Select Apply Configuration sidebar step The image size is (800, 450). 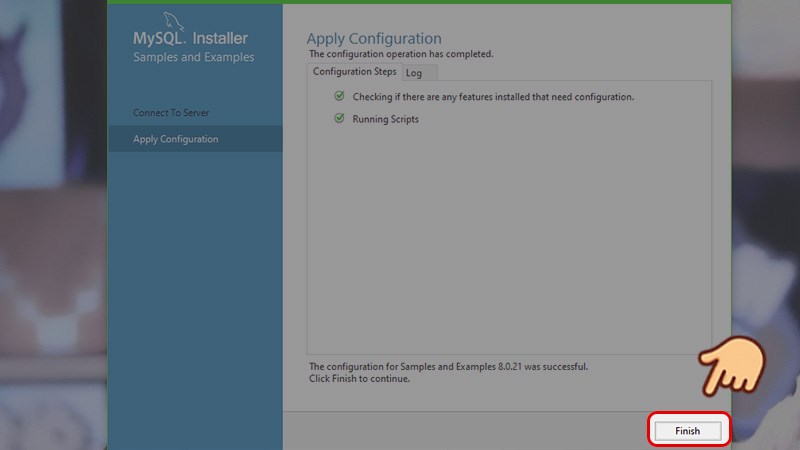(176, 139)
